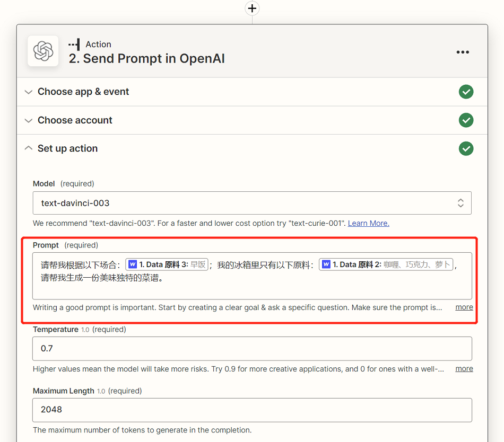Click inside the Prompt text field
The height and width of the screenshot is (442, 504).
252,276
